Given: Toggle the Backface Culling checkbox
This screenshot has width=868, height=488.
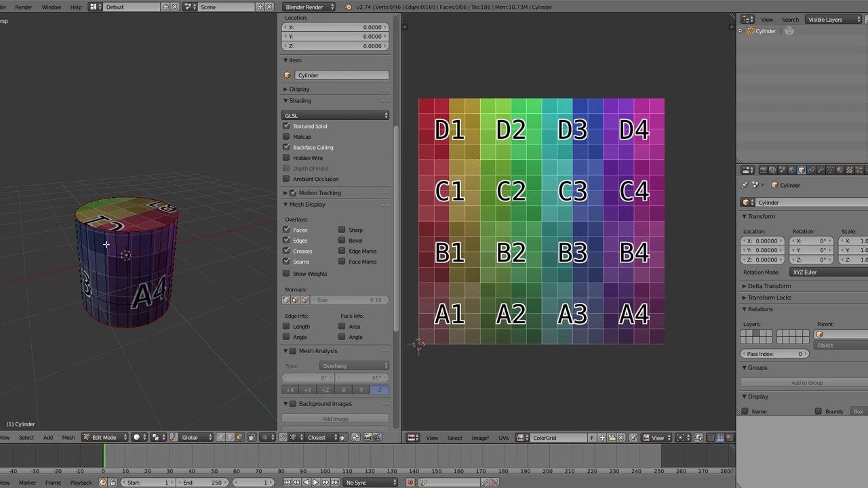Looking at the screenshot, I should click(285, 147).
